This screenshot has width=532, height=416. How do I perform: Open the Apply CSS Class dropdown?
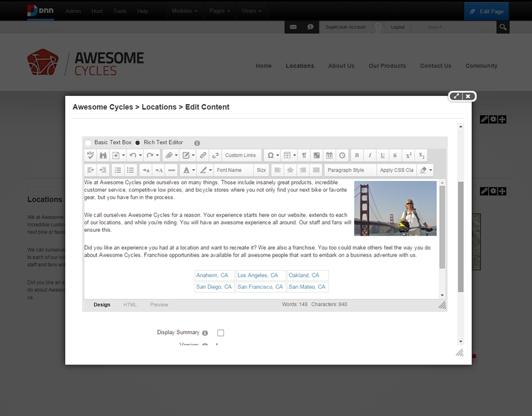pyautogui.click(x=396, y=170)
